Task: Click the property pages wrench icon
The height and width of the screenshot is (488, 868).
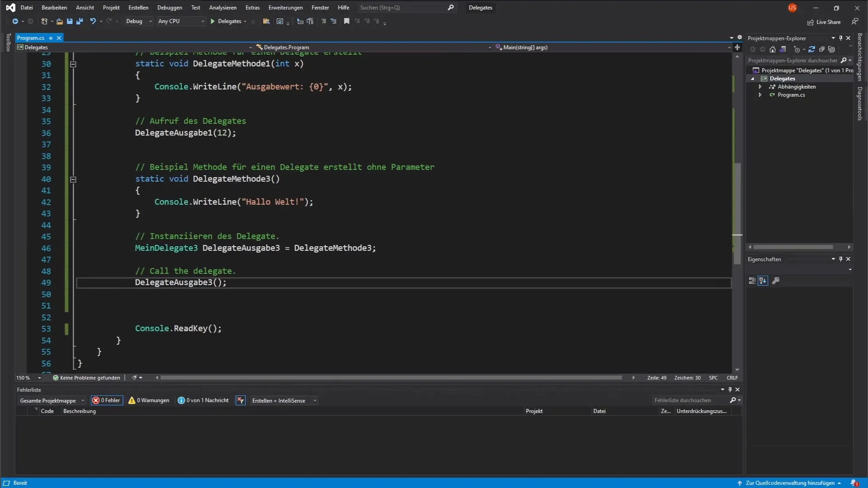Action: (x=776, y=281)
